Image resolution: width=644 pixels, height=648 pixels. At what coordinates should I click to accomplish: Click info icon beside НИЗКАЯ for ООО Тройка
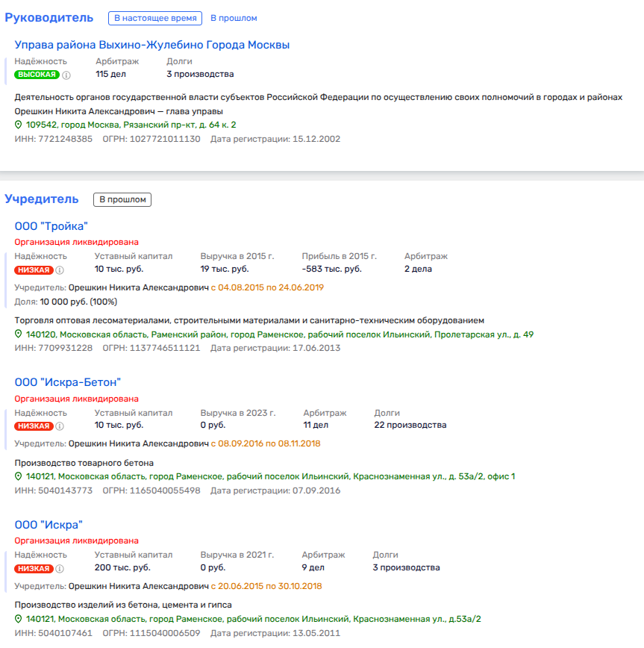pyautogui.click(x=60, y=270)
